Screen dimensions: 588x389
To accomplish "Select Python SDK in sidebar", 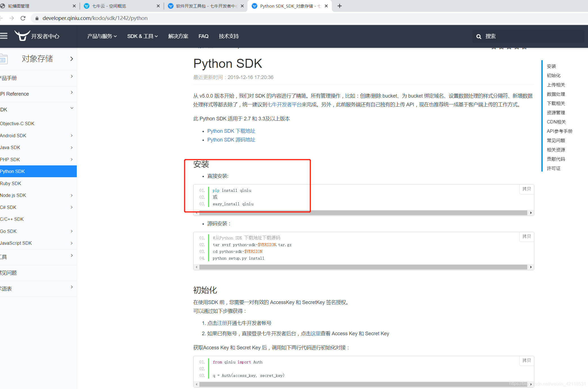I will [x=38, y=171].
